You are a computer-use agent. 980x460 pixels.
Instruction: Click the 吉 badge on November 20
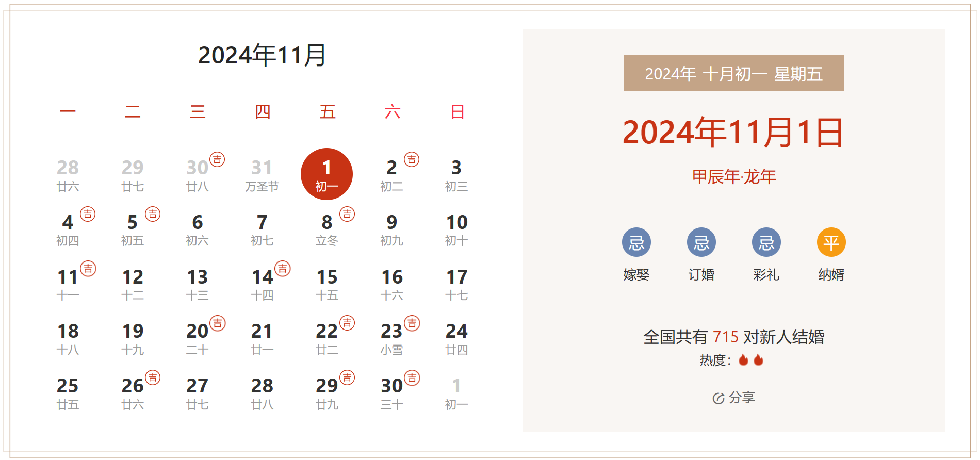tap(218, 323)
